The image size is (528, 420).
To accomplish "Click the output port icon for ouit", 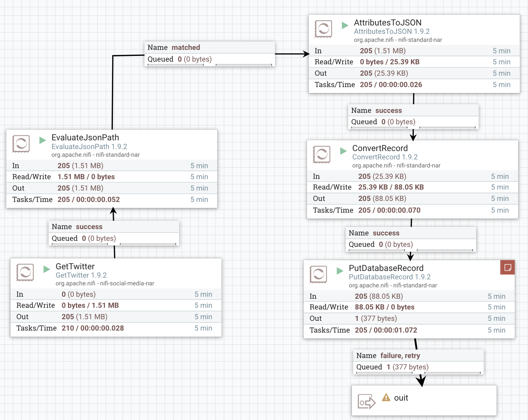I will pos(367,401).
